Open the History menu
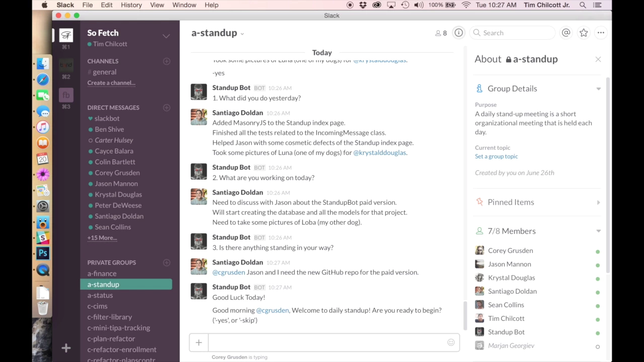This screenshot has height=362, width=644. pyautogui.click(x=131, y=5)
